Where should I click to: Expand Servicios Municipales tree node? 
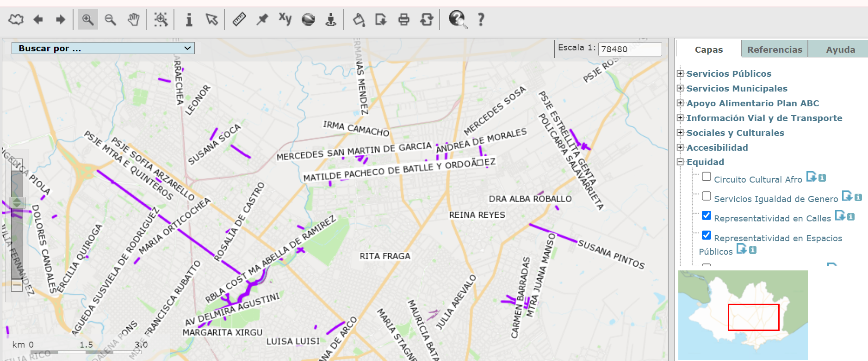pyautogui.click(x=680, y=88)
